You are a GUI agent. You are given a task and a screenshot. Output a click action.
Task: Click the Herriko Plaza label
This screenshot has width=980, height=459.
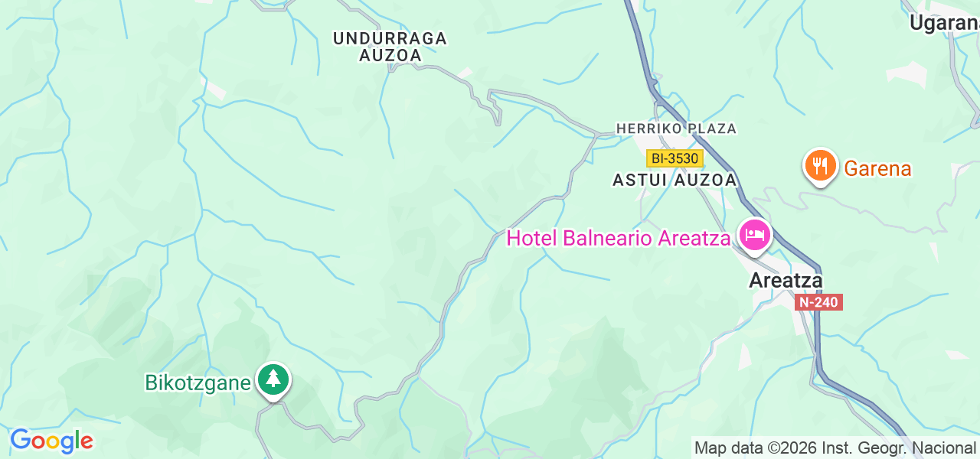point(676,129)
